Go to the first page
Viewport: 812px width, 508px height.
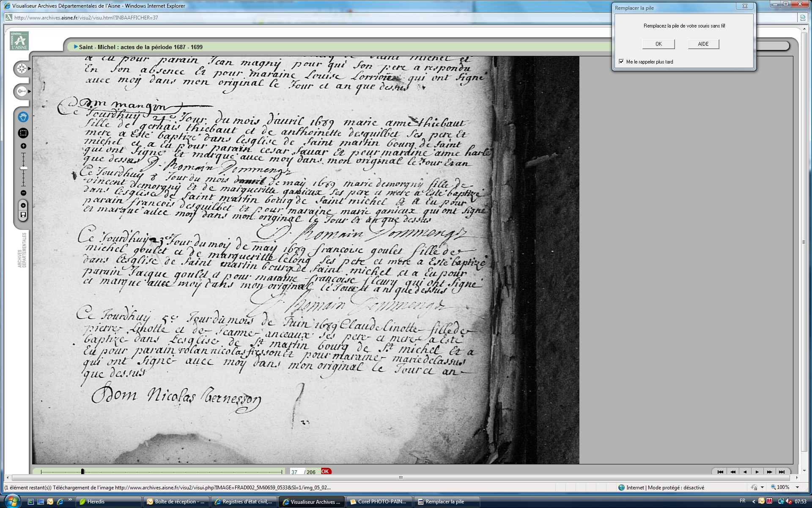point(720,472)
